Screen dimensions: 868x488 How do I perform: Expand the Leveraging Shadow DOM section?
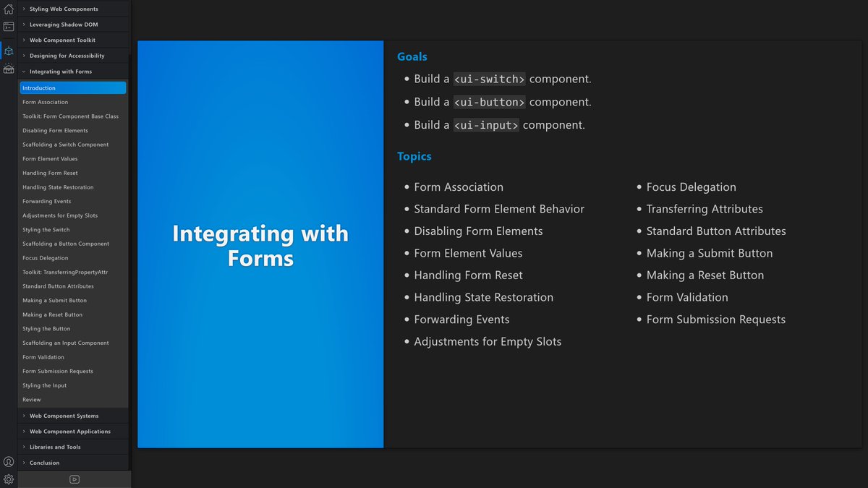click(74, 25)
